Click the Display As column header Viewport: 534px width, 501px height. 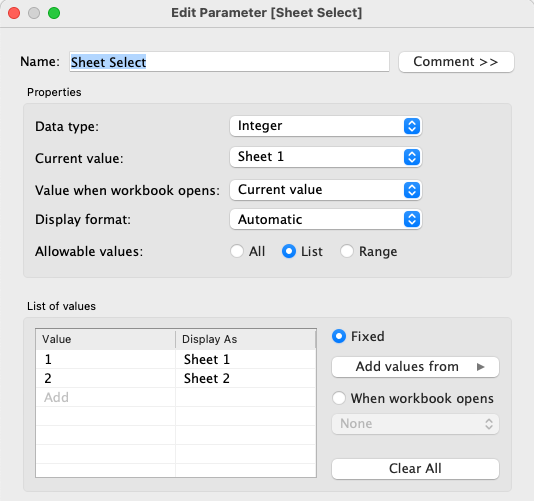point(246,339)
